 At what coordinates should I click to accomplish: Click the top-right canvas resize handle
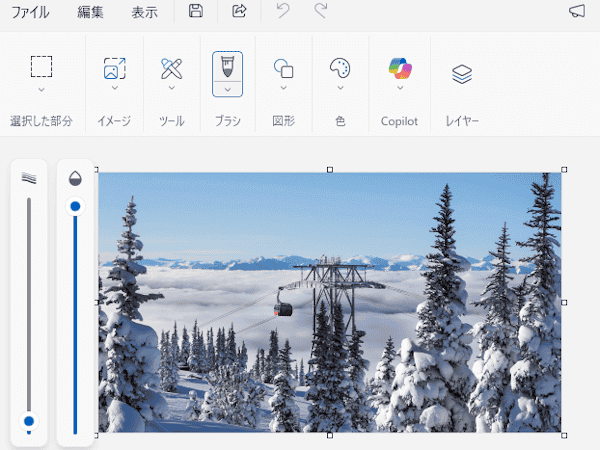click(564, 170)
